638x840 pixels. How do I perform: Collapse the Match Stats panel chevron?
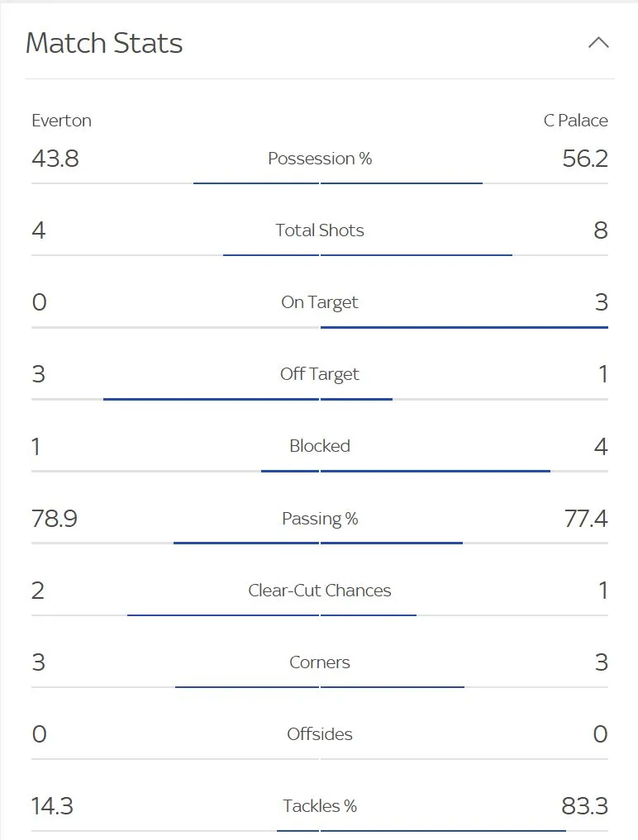pos(598,43)
